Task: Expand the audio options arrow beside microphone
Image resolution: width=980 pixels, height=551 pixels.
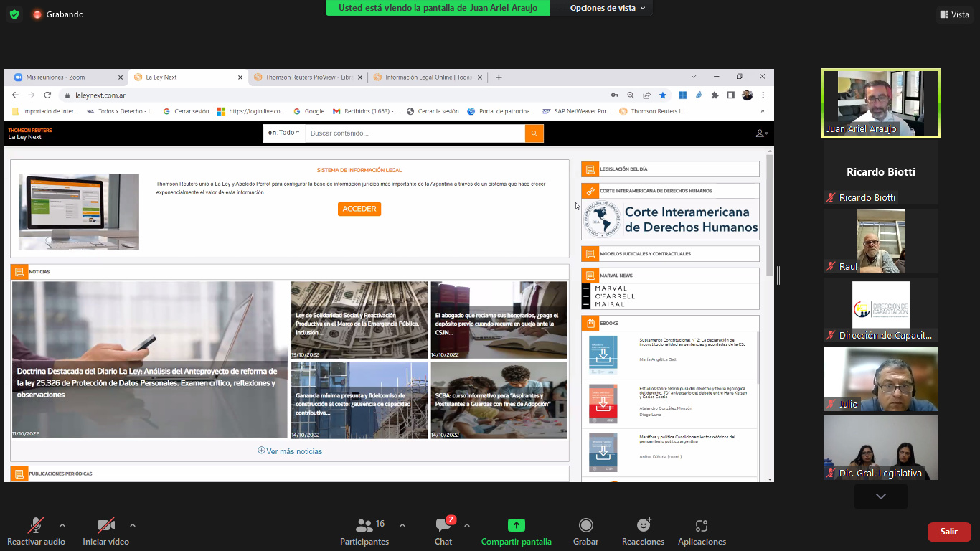Action: coord(62,525)
